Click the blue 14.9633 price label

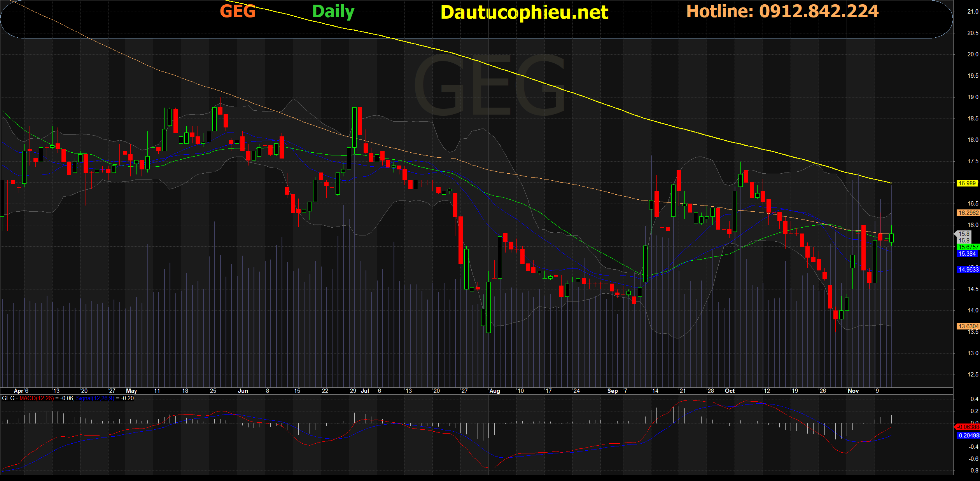(968, 269)
